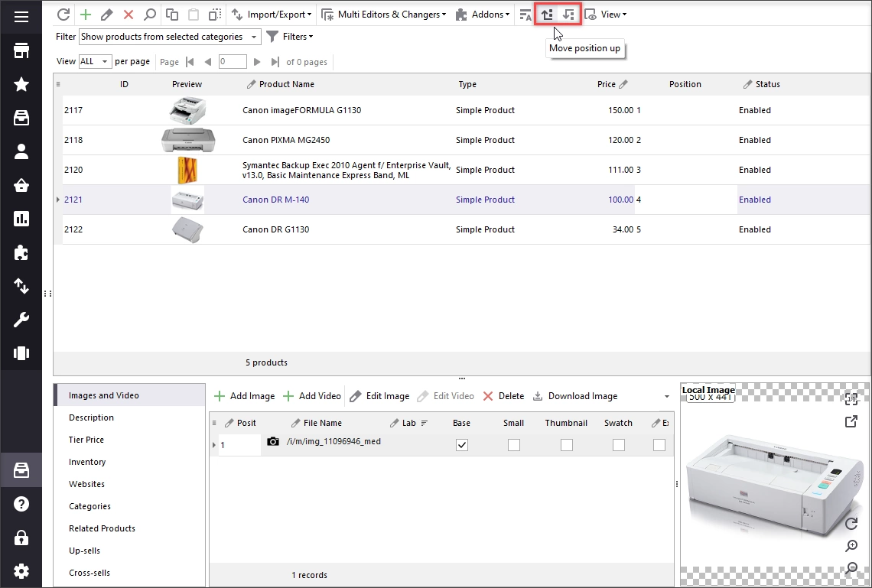This screenshot has height=588, width=872.
Task: Click the red X delete product icon
Action: [x=129, y=15]
